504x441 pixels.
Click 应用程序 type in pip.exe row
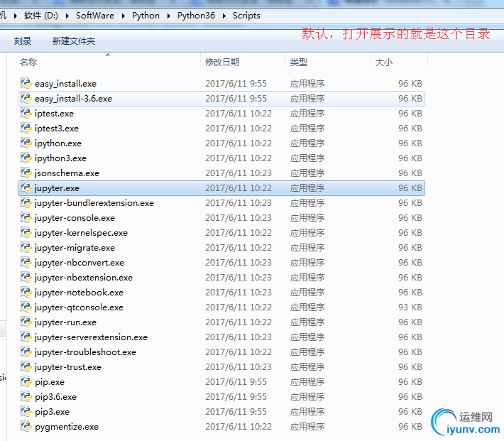(x=307, y=382)
